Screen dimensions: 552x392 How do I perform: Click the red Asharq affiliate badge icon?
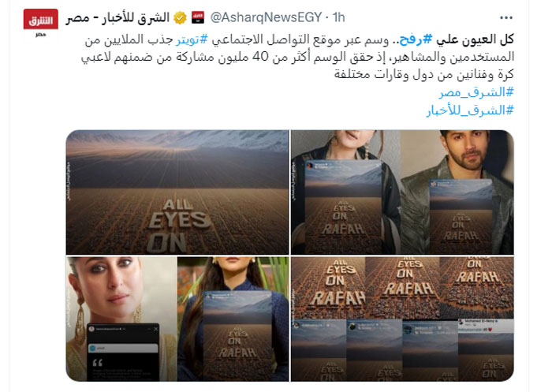198,17
